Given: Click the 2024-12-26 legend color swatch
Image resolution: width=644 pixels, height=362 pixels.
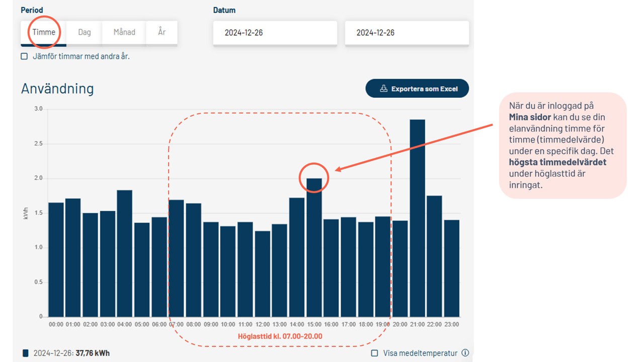Looking at the screenshot, I should pyautogui.click(x=26, y=353).
